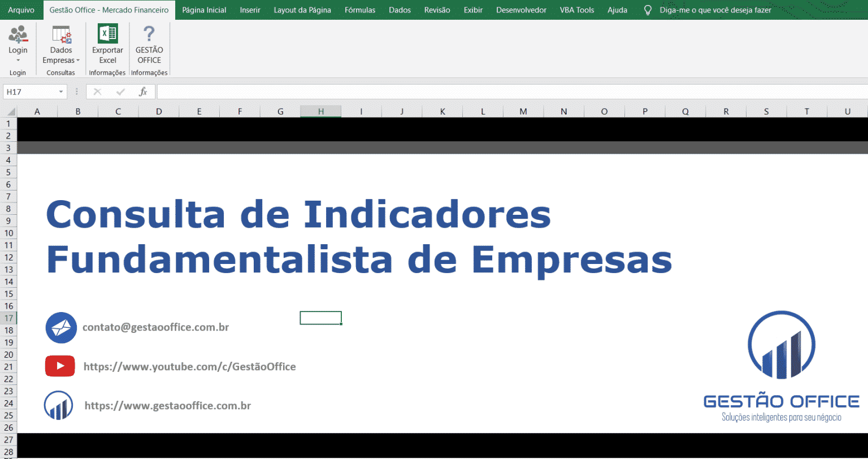
Task: Click the lightbulb Tell Me icon
Action: click(x=648, y=10)
